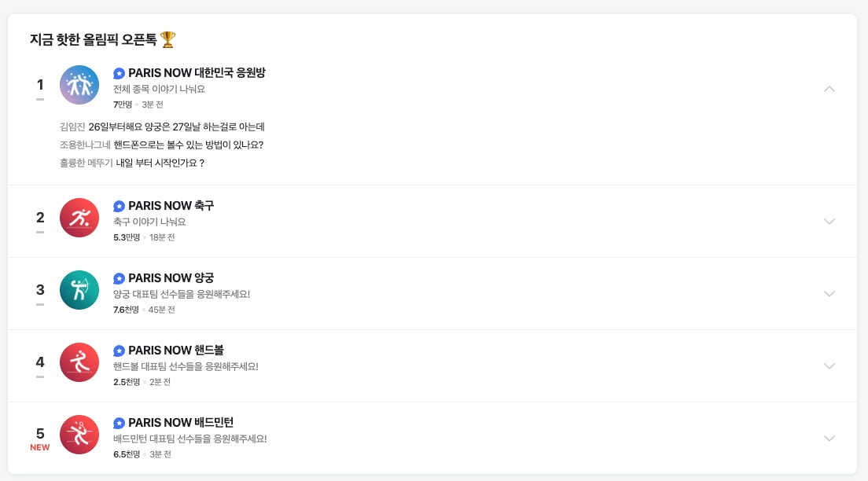Click the PARIS NOW 대한민국 응원방 profile icon
The height and width of the screenshot is (481, 868).
tap(79, 85)
